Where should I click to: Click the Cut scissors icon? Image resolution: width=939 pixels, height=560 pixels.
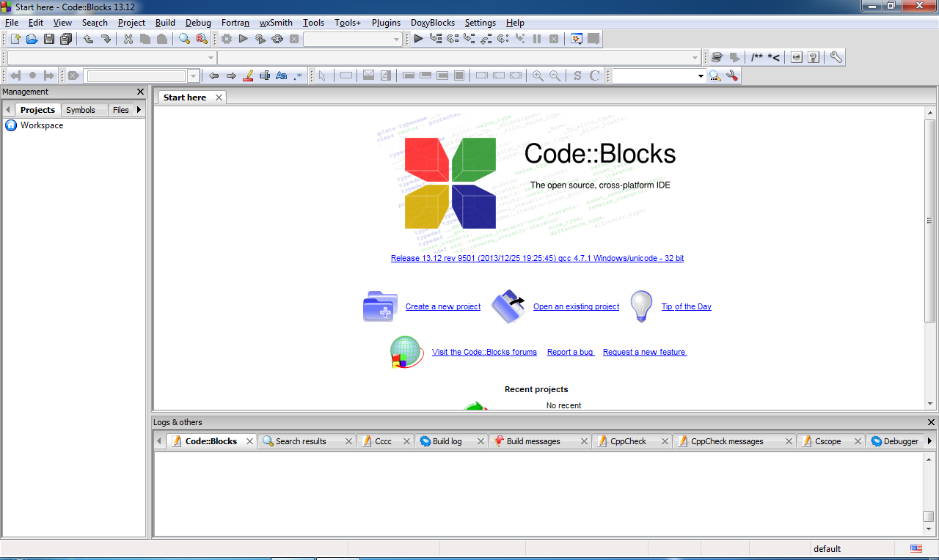click(x=128, y=39)
